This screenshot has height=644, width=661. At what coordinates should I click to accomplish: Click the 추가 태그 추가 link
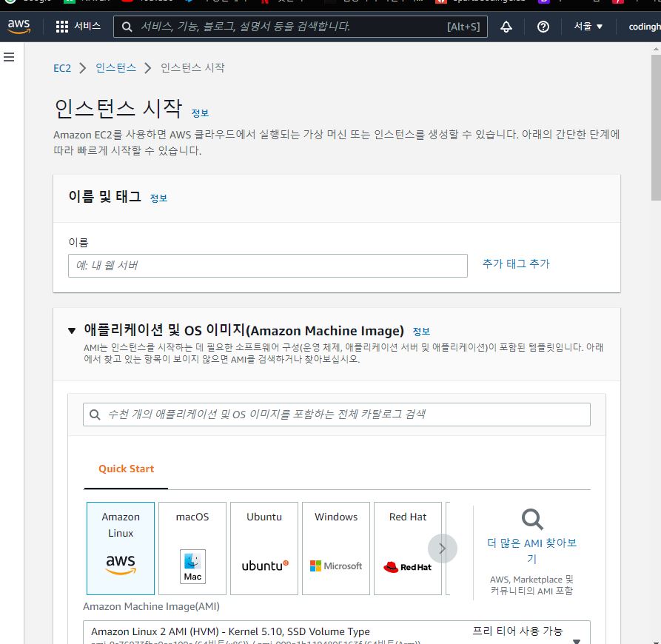pyautogui.click(x=516, y=264)
